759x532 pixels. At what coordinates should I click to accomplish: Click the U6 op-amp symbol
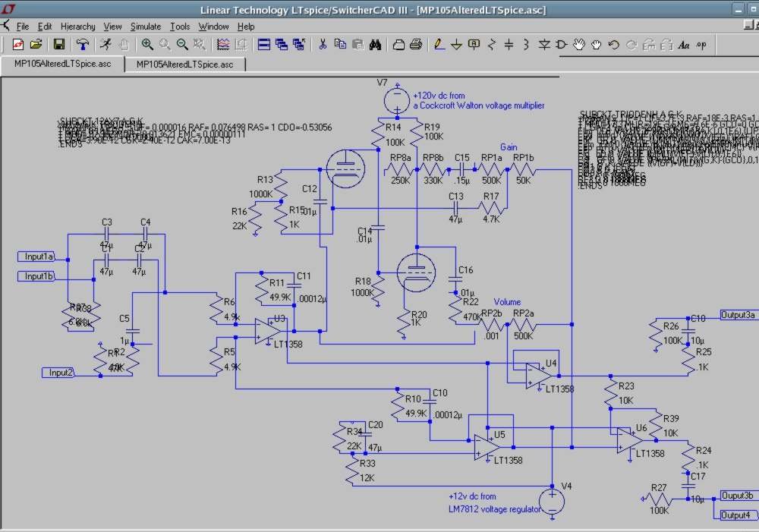(630, 440)
